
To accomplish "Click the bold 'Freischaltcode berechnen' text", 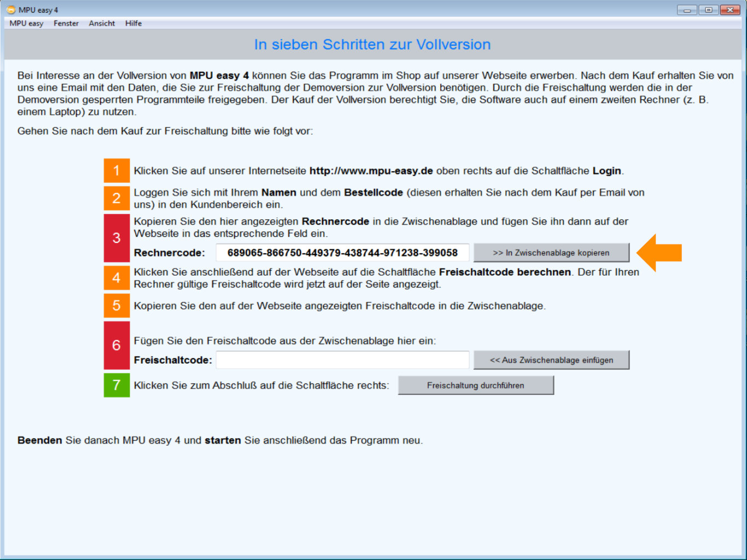I will [x=505, y=272].
